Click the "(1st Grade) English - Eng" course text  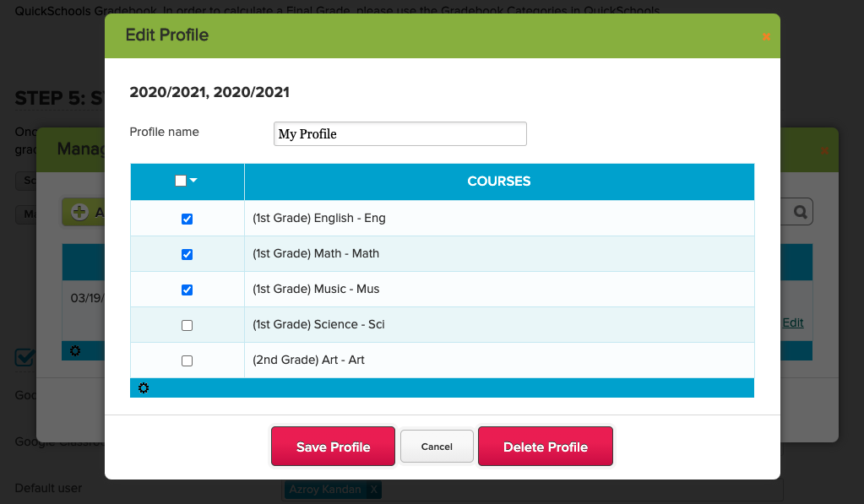[x=319, y=218]
